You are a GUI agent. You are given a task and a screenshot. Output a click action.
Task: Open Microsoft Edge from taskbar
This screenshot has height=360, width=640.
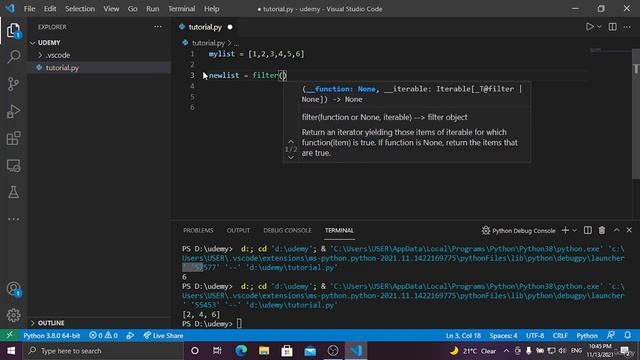pyautogui.click(x=241, y=351)
